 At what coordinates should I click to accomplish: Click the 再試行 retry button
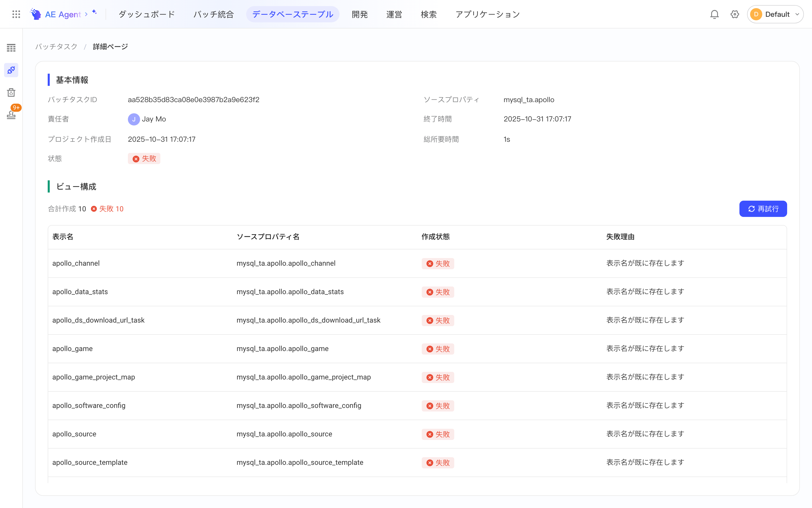tap(763, 209)
